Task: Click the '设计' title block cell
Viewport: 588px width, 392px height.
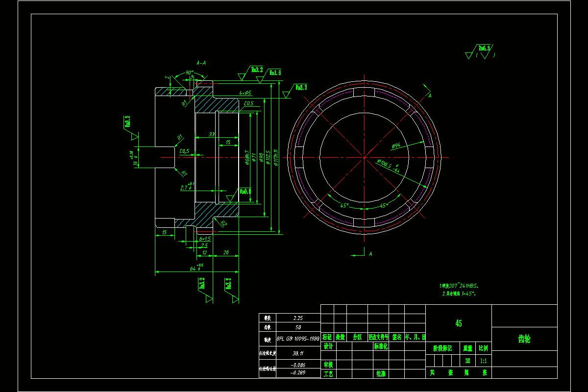Action: click(328, 346)
